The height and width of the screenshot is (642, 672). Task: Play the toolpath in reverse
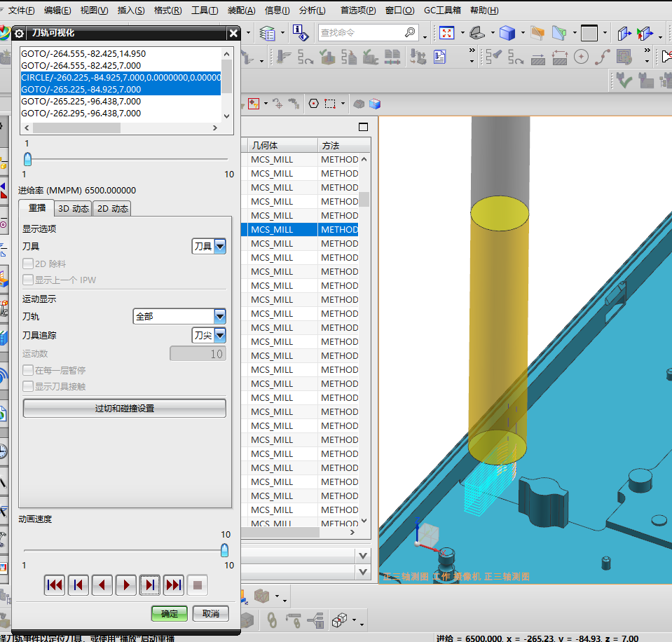pyautogui.click(x=102, y=585)
